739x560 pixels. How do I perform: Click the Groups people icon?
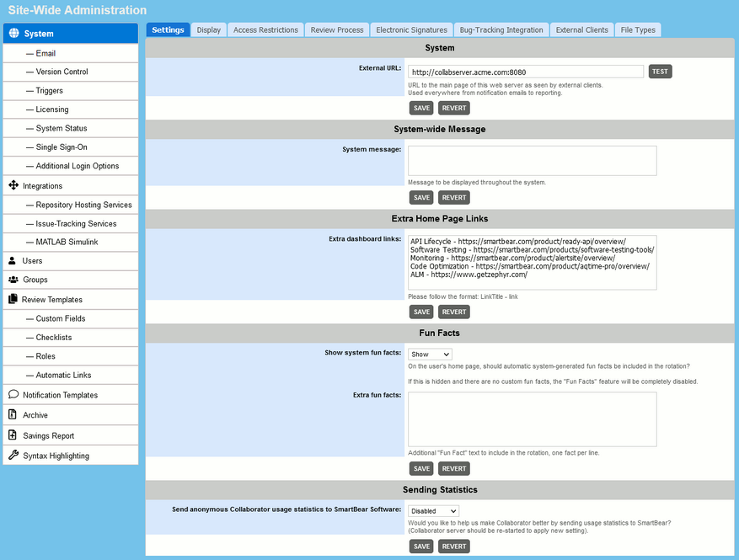click(13, 280)
